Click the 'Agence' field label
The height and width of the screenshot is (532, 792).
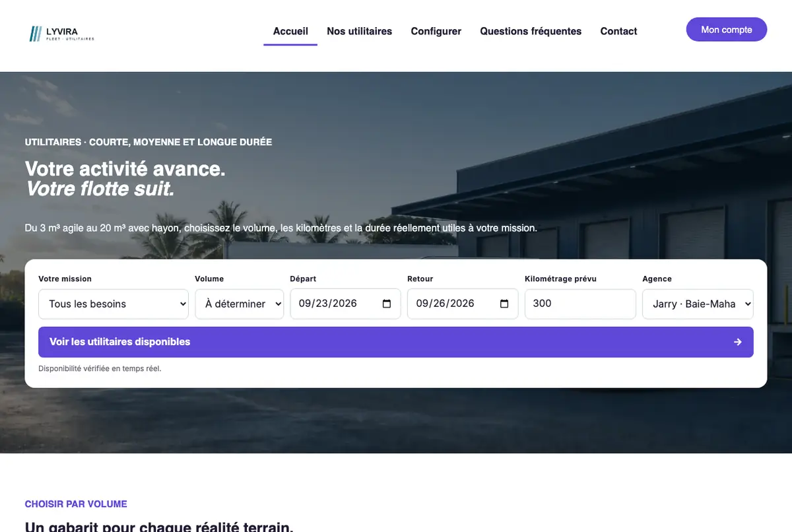point(657,279)
